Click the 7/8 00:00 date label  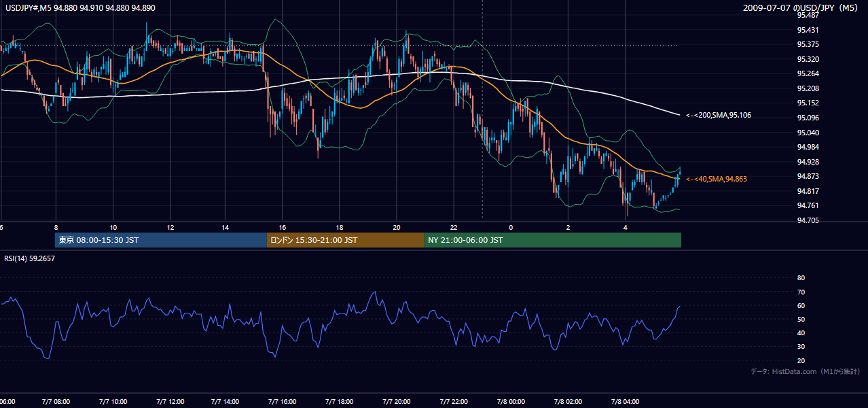click(x=511, y=402)
